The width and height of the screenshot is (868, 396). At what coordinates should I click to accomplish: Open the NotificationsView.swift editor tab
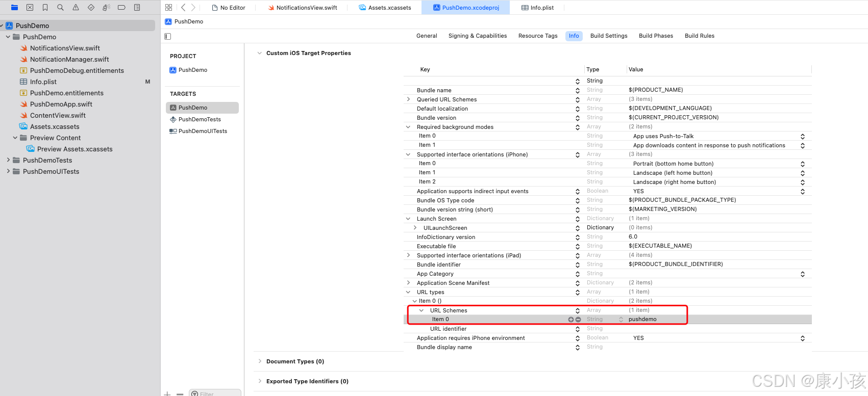(x=303, y=8)
